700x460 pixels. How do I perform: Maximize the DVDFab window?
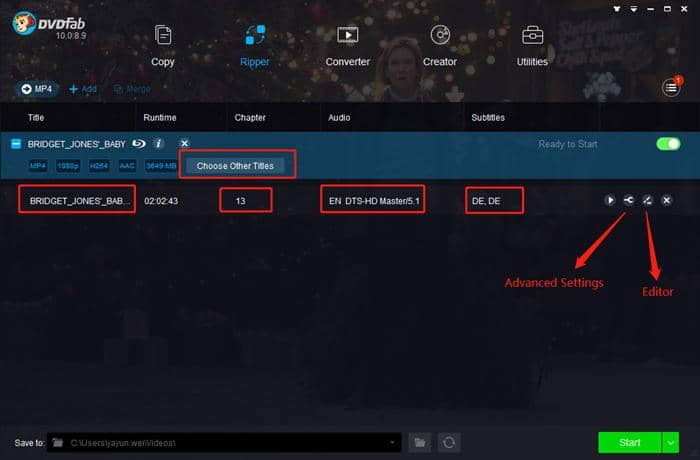(667, 8)
